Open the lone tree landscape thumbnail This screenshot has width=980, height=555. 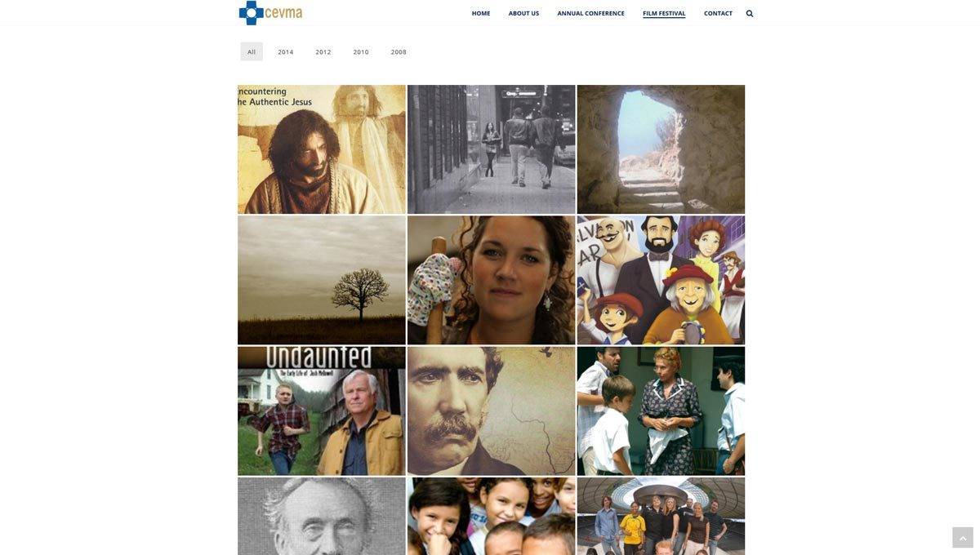coord(322,280)
